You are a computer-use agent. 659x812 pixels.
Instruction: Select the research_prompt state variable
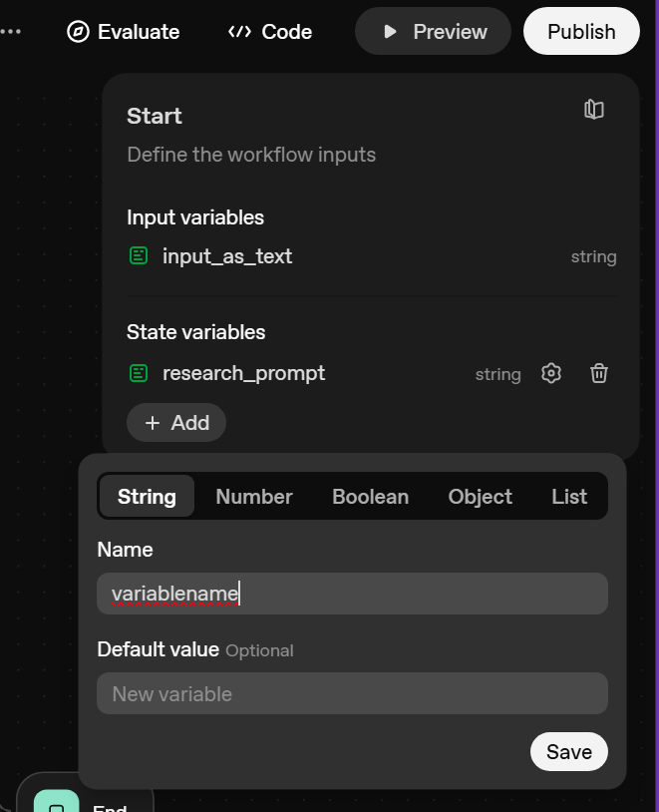click(x=243, y=373)
